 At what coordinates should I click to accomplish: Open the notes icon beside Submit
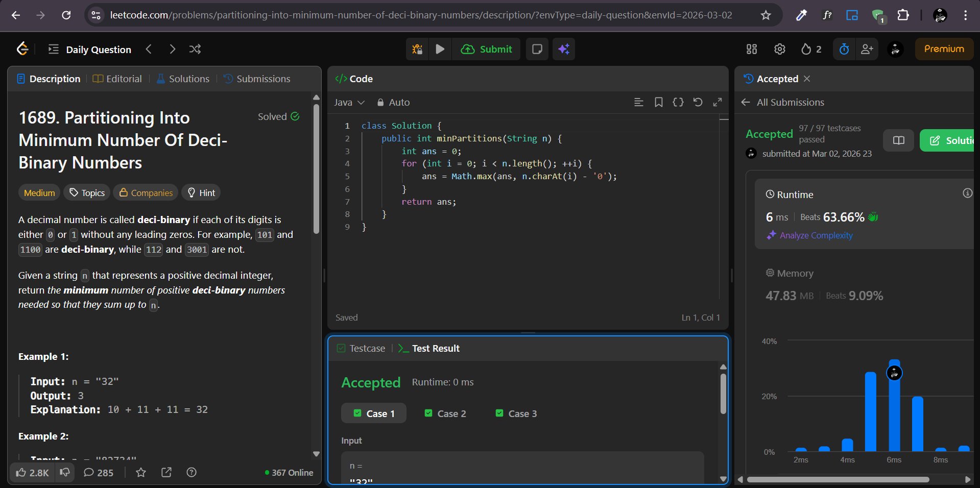(x=537, y=49)
